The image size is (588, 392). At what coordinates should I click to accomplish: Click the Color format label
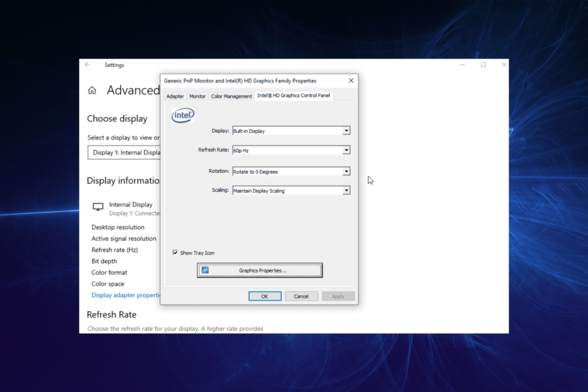coord(109,272)
